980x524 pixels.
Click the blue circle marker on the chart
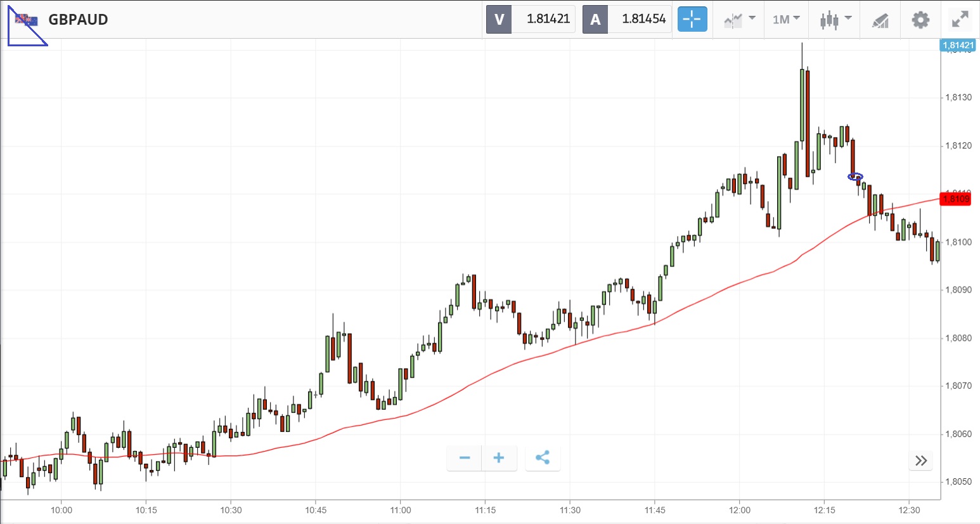856,176
